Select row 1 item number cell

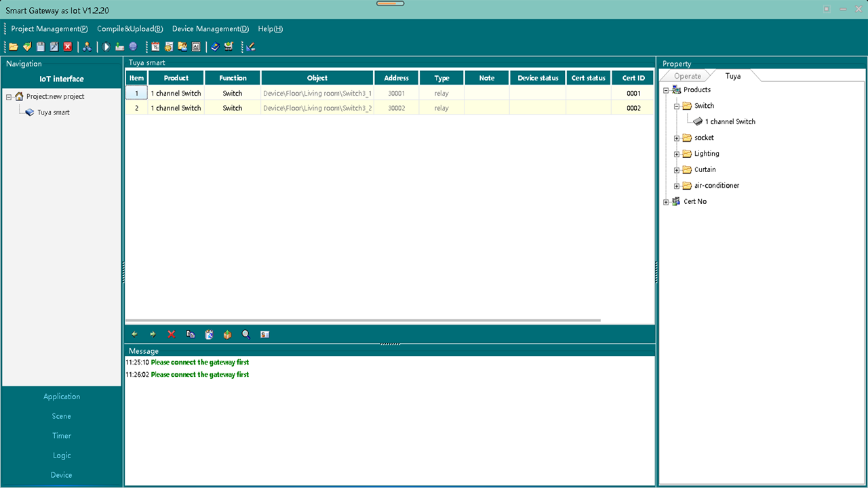136,94
